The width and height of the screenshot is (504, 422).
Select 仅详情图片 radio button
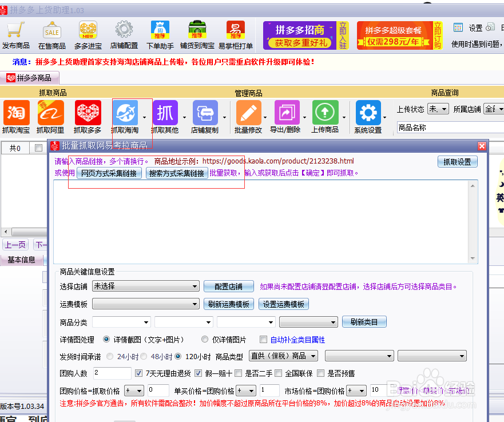[205, 339]
